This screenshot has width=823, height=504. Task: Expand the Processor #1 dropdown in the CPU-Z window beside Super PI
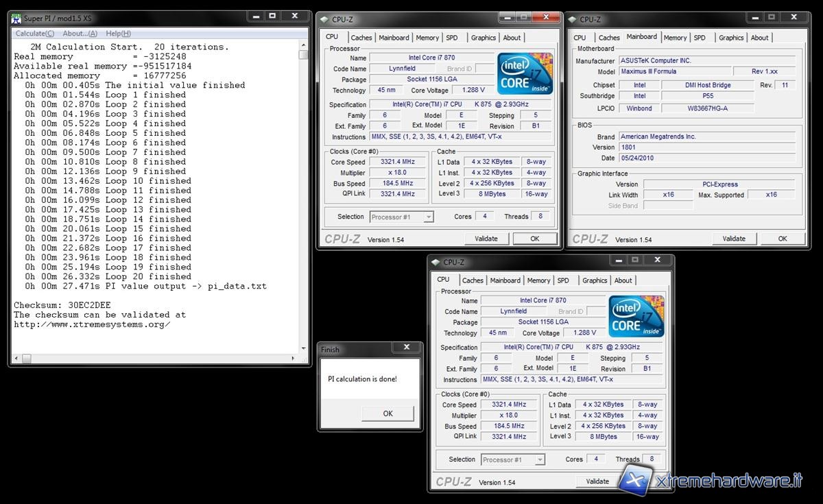[428, 217]
